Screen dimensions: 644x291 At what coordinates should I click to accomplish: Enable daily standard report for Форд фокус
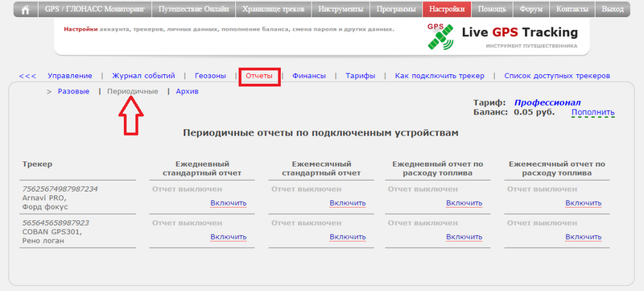pos(229,203)
